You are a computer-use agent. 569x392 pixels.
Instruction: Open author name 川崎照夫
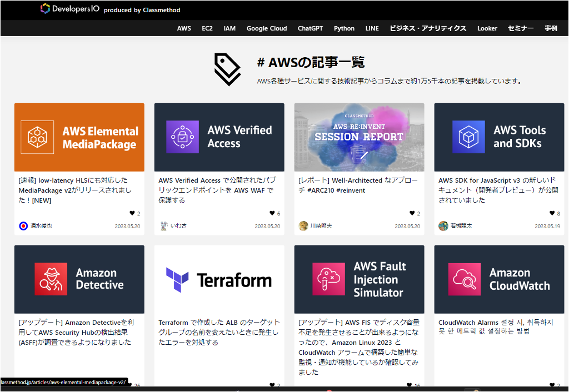[x=321, y=226]
